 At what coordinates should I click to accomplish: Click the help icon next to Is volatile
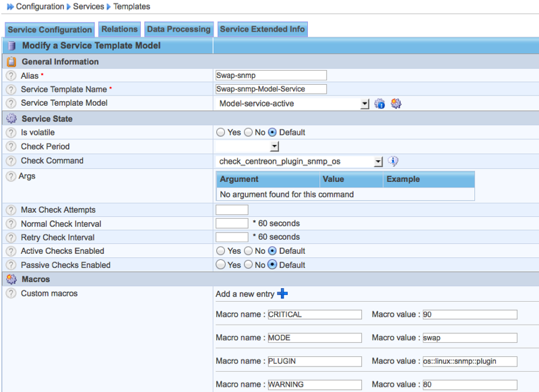click(11, 133)
